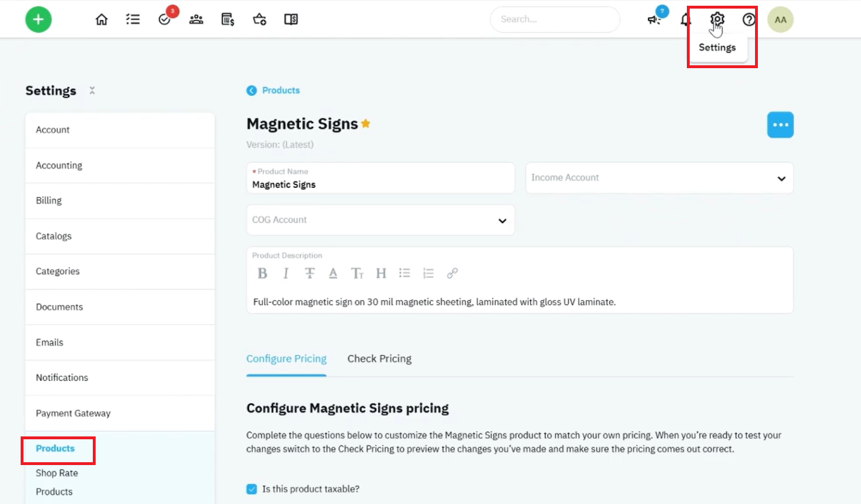Image resolution: width=861 pixels, height=504 pixels.
Task: Open the customers people icon
Action: click(x=196, y=19)
